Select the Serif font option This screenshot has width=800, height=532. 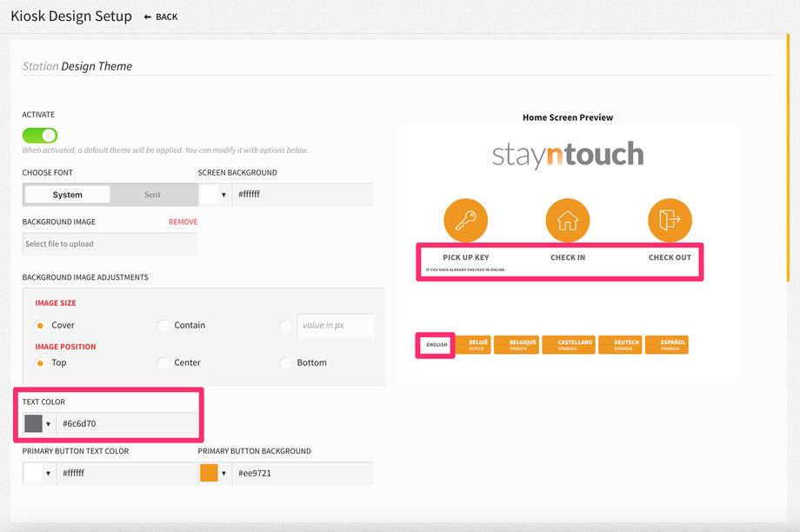pos(152,195)
